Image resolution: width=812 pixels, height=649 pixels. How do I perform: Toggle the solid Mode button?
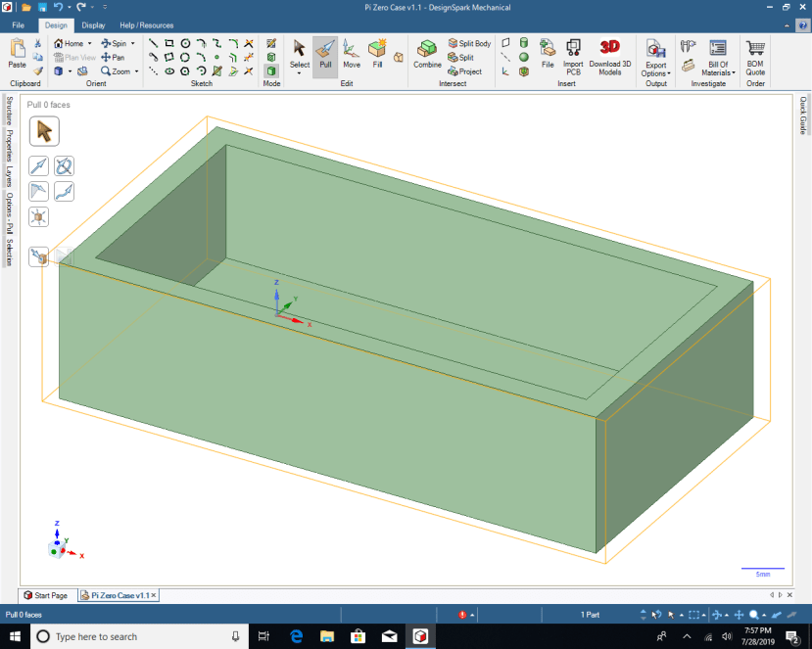coord(271,71)
